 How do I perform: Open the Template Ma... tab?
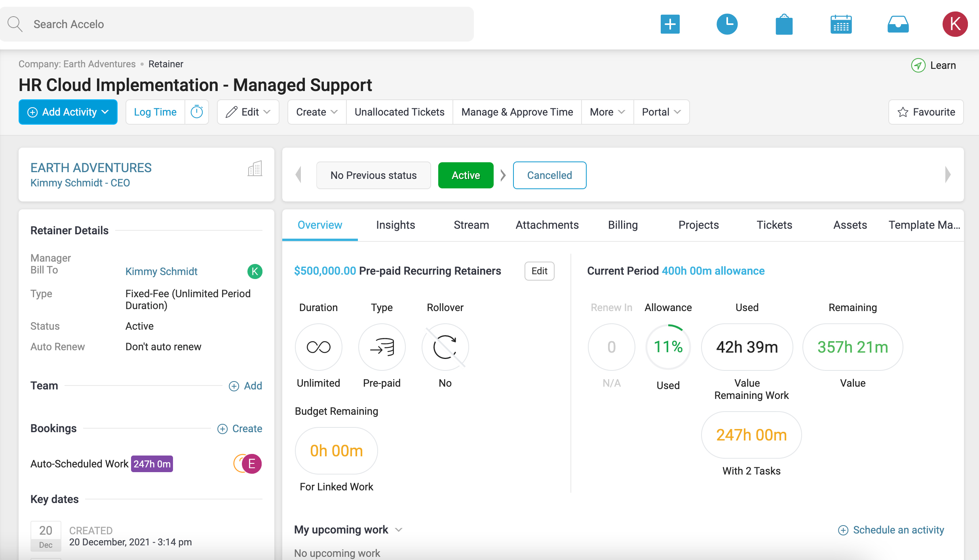pos(924,225)
